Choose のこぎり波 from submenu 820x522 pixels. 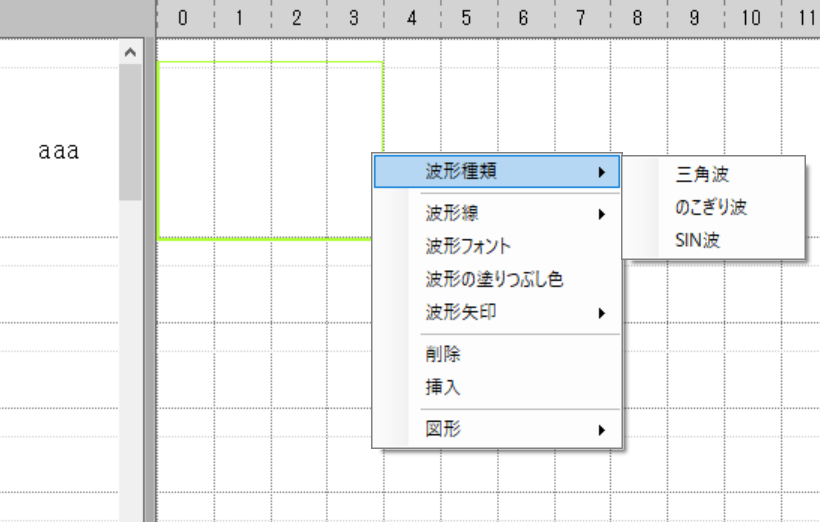coord(711,208)
